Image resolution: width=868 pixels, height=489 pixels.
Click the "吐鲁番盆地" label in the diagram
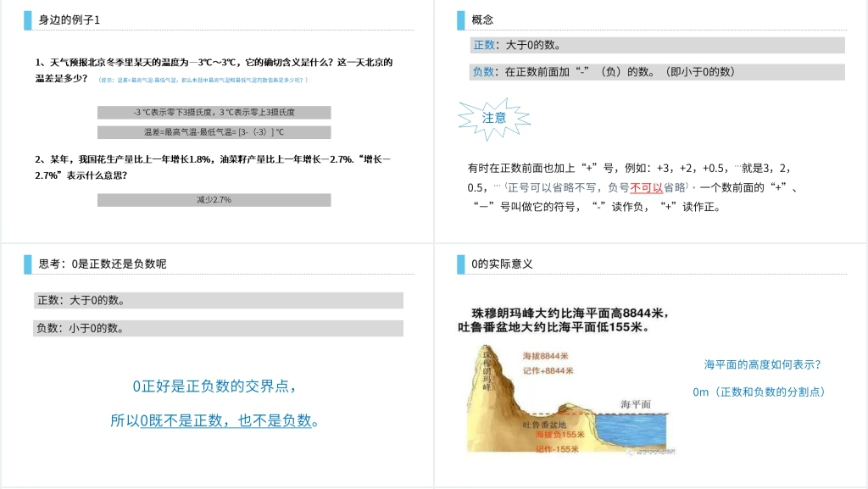(x=544, y=425)
